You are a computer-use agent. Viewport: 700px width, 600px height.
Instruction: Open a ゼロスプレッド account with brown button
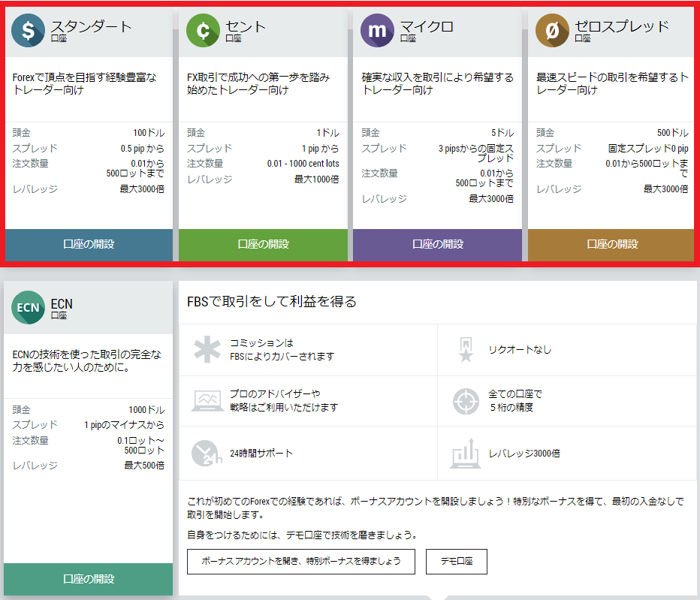pyautogui.click(x=611, y=245)
